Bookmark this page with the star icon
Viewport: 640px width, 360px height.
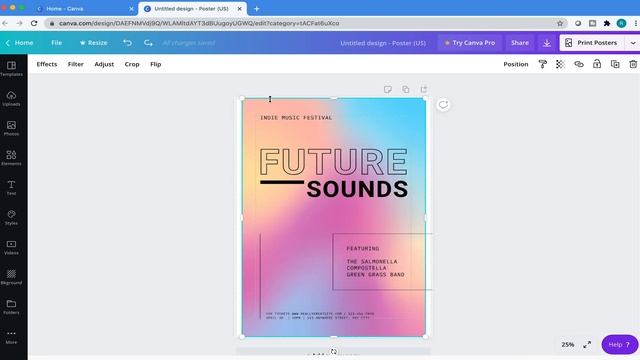560,24
